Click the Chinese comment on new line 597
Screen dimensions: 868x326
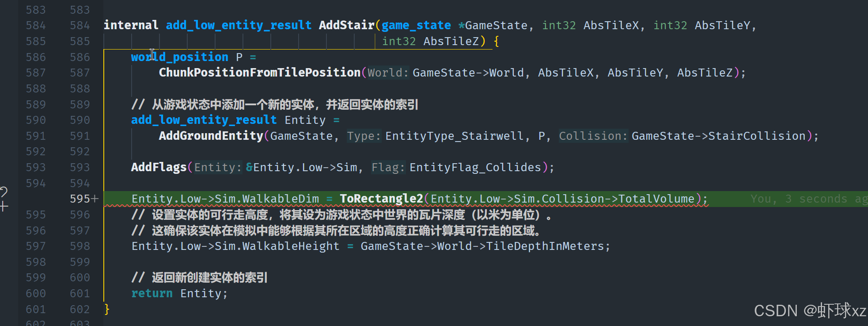[x=336, y=230]
